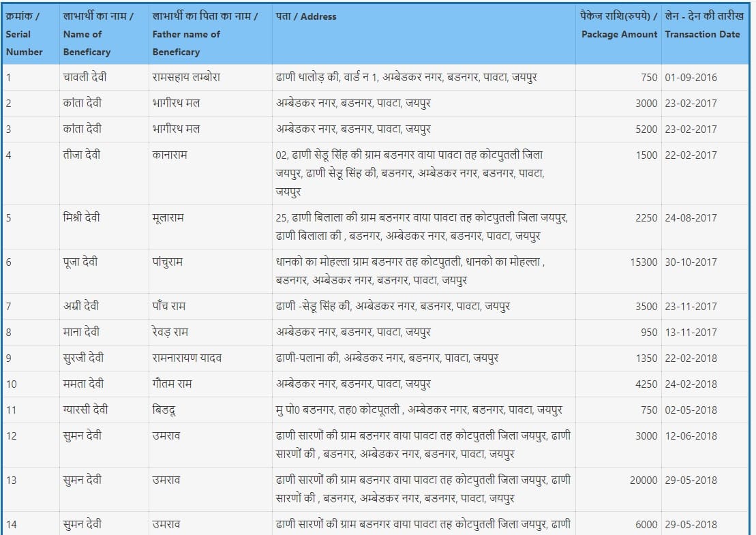756x535 pixels.
Task: Click the Transaction Date column header
Action: (x=704, y=25)
